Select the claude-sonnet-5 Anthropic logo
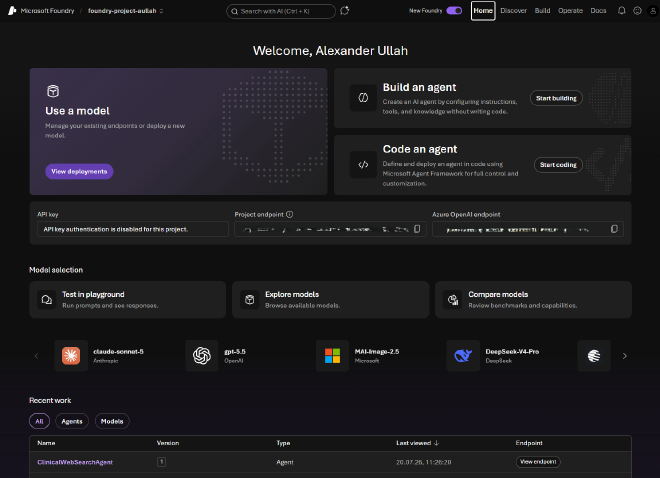660x478 pixels. click(71, 356)
